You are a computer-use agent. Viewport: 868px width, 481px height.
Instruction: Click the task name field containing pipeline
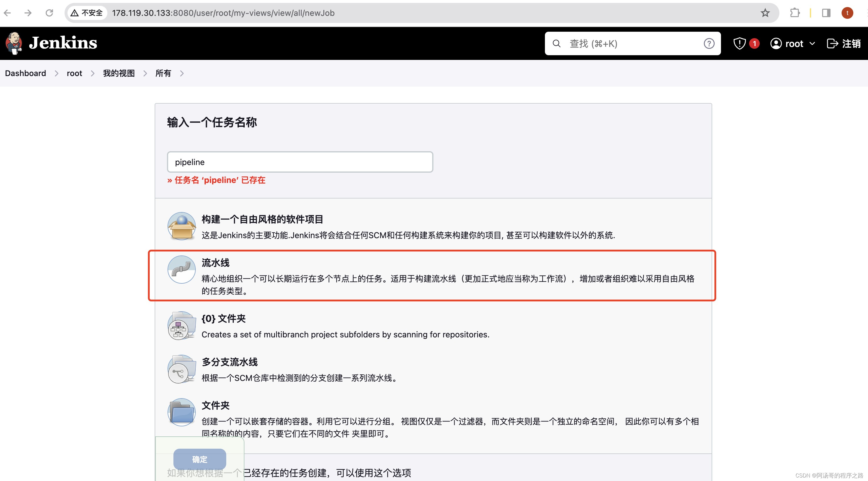point(300,162)
